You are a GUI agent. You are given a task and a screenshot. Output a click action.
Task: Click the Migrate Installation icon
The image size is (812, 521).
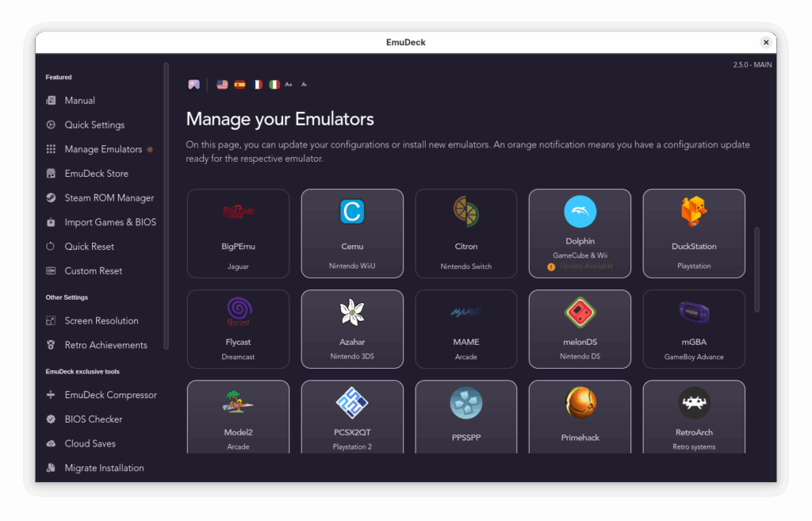click(51, 468)
